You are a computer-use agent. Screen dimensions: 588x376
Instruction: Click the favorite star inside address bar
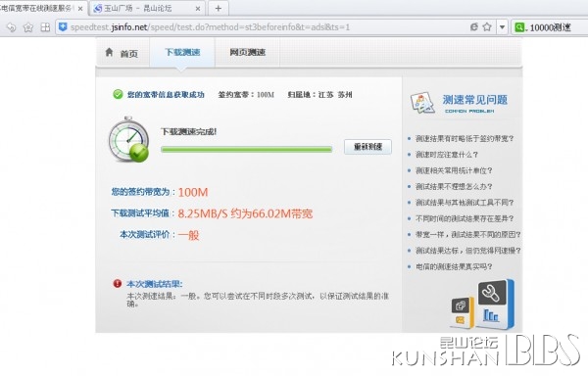487,26
